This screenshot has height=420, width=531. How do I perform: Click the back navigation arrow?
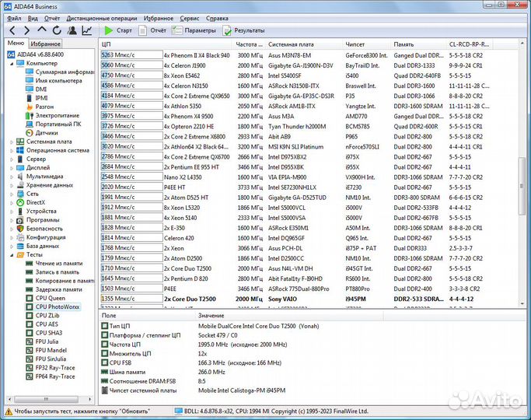(x=12, y=30)
